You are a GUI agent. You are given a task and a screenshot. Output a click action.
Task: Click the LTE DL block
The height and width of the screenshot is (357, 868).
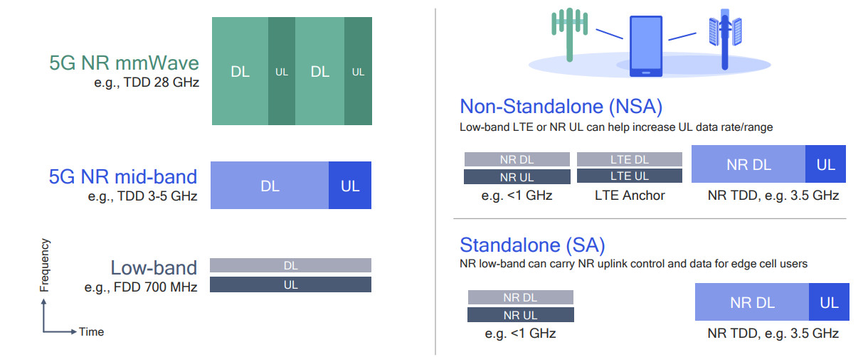pyautogui.click(x=630, y=159)
